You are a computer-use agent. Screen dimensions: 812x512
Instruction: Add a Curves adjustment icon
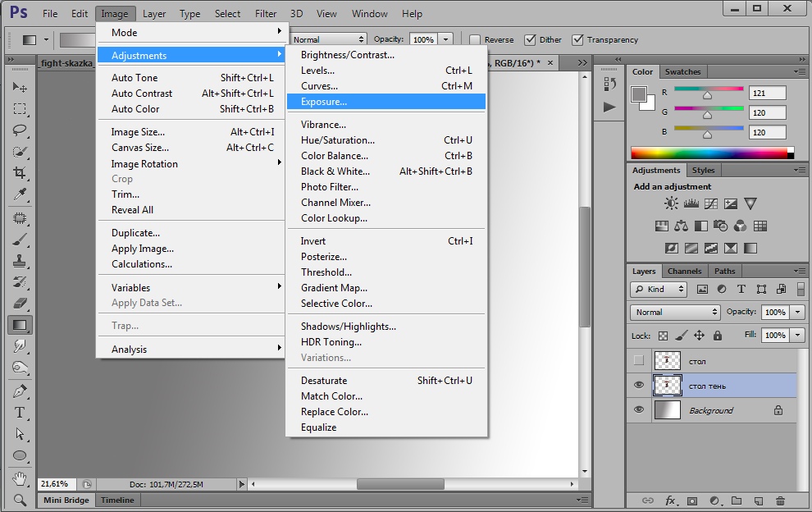coord(710,203)
